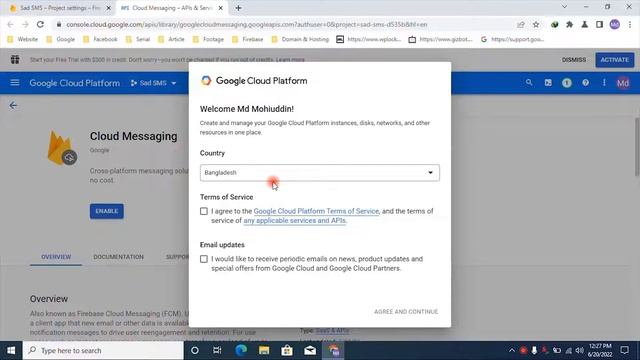This screenshot has height=360, width=640.
Task: Click Cortana circle icon on taskbar
Action: [x=195, y=350]
